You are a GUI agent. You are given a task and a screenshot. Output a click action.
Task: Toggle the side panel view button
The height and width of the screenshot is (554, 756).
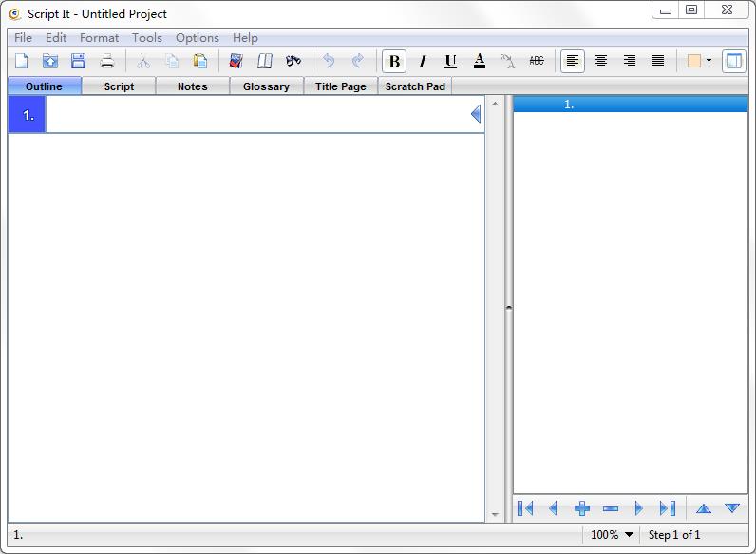[733, 61]
